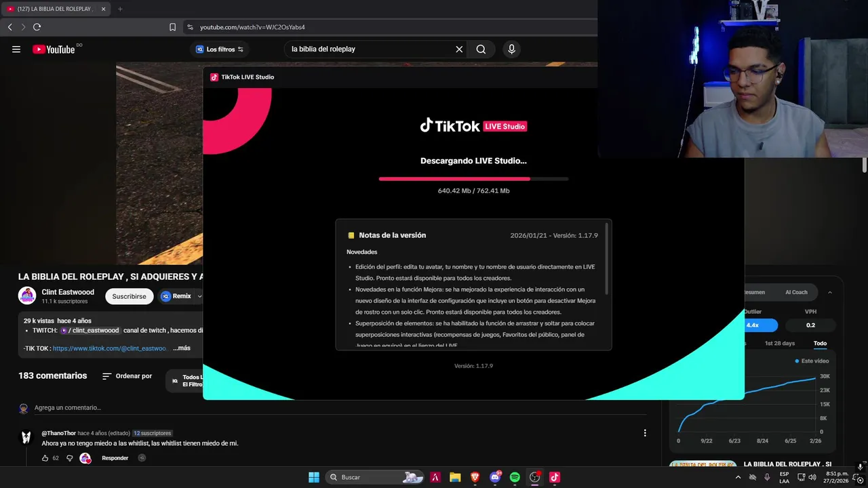Open the YouTube hamburger guide menu
Image resolution: width=868 pixels, height=488 pixels.
16,49
